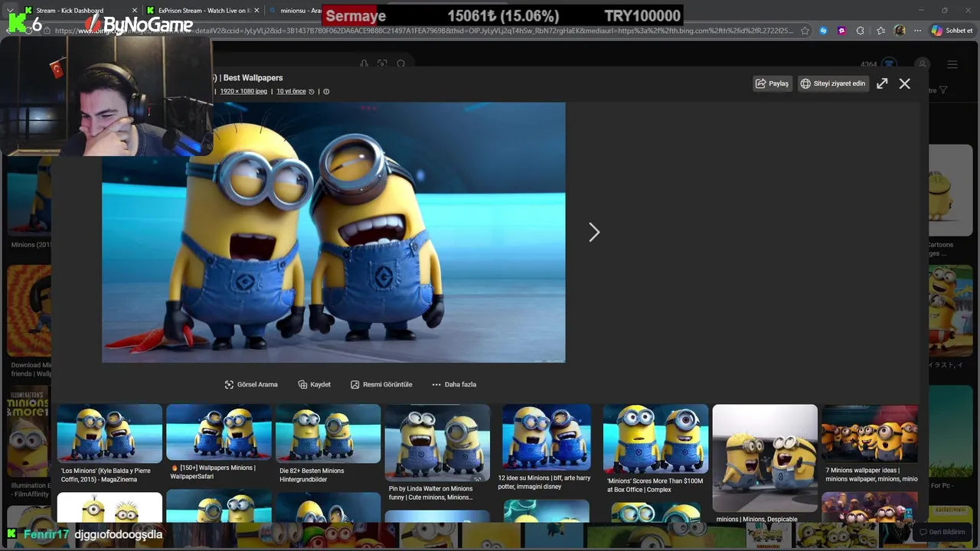Click the purple extension icon
The image size is (980, 551).
[x=841, y=31]
